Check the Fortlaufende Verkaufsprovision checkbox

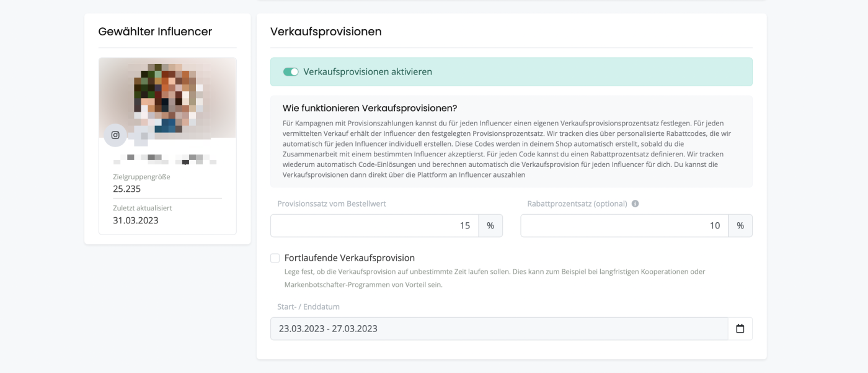click(275, 258)
